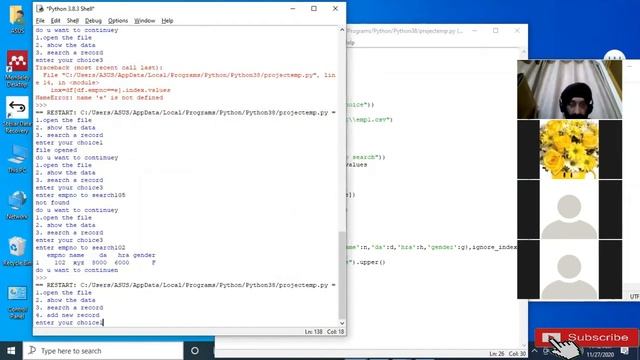
Task: Select the second blank avatar participant tile
Action: (x=569, y=270)
